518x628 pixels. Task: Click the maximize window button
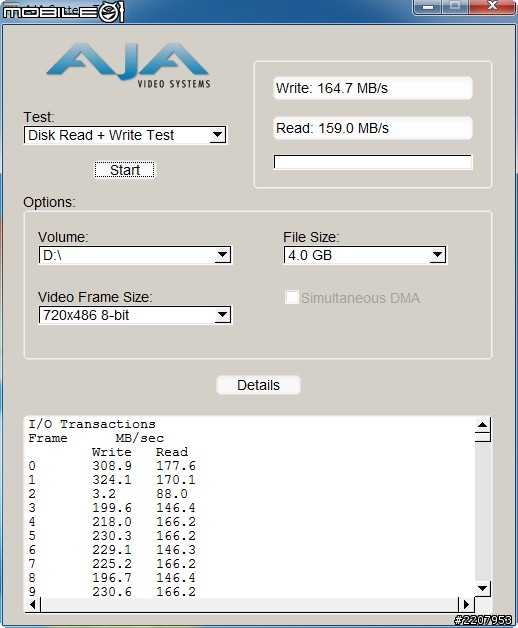click(455, 6)
